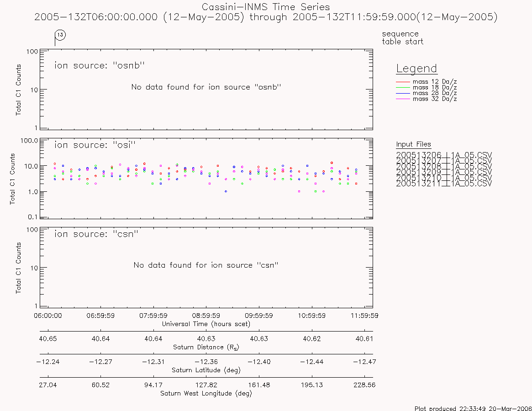
Task: Click the Saturn latitude value -12.47
Action: (x=364, y=362)
